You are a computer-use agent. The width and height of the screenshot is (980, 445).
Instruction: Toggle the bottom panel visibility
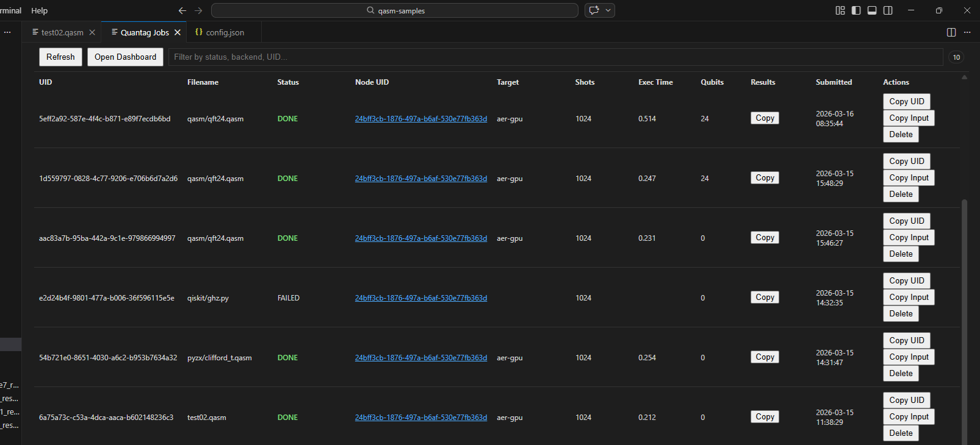point(872,10)
